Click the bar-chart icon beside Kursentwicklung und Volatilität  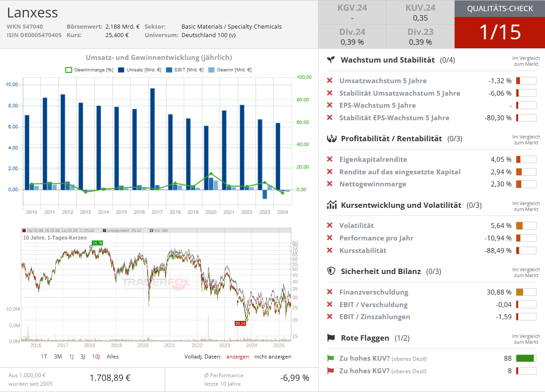[x=332, y=205]
